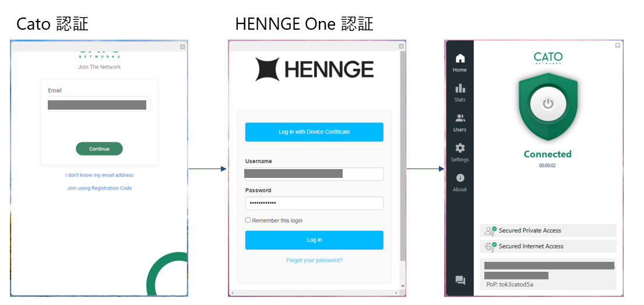Open the About info in Cato sidebar

click(460, 183)
